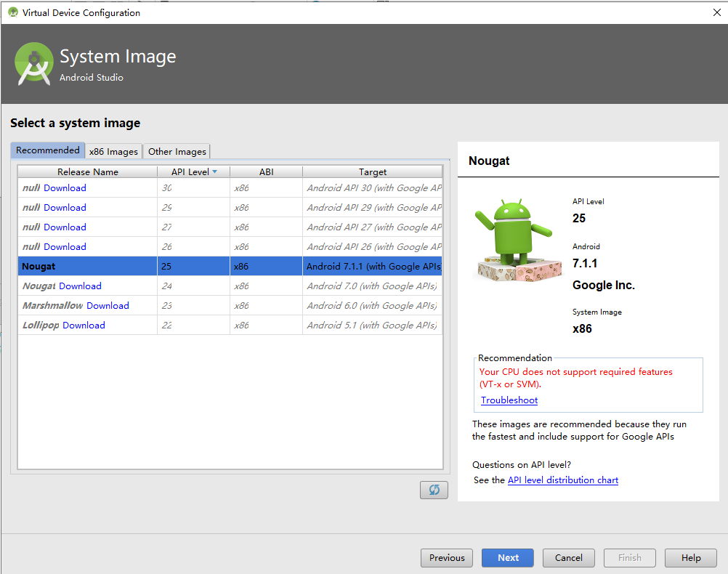Click the 'Lollipop' release name text
This screenshot has width=728, height=574.
click(x=41, y=325)
